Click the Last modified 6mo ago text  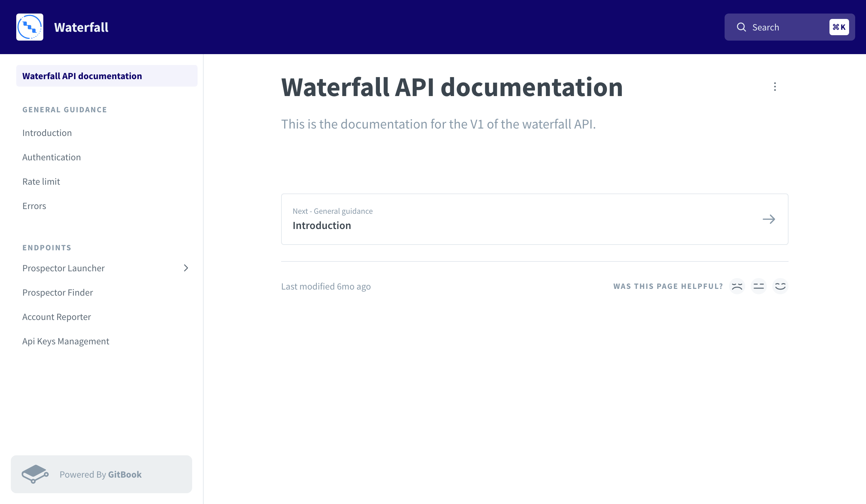[x=326, y=287]
